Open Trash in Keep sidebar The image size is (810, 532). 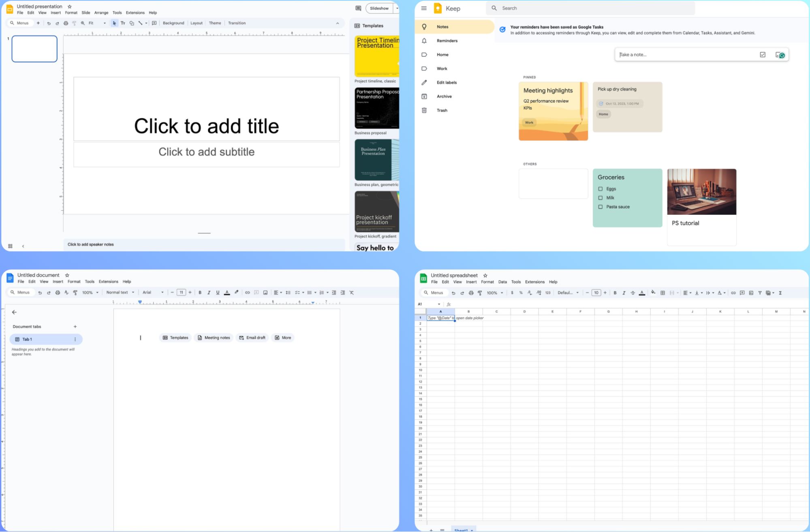442,110
